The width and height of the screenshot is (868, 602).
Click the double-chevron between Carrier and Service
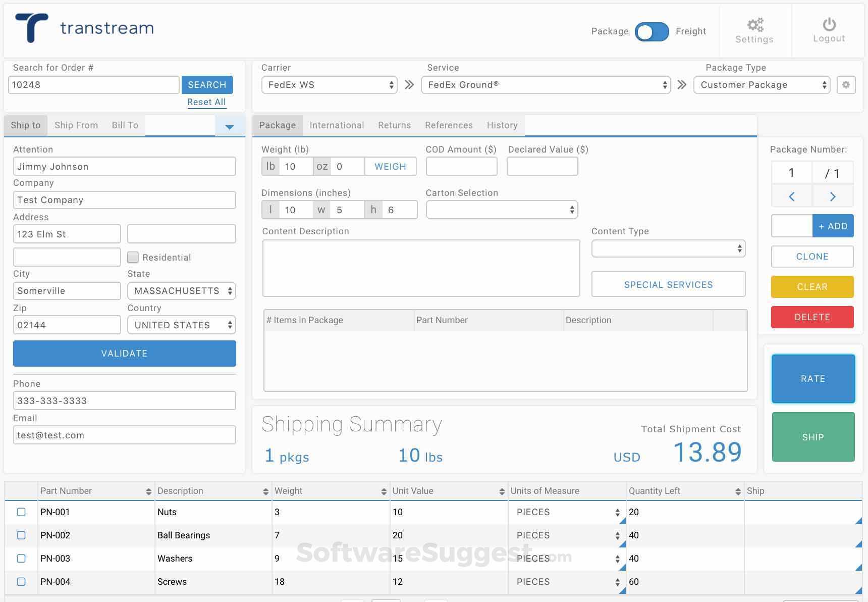408,85
